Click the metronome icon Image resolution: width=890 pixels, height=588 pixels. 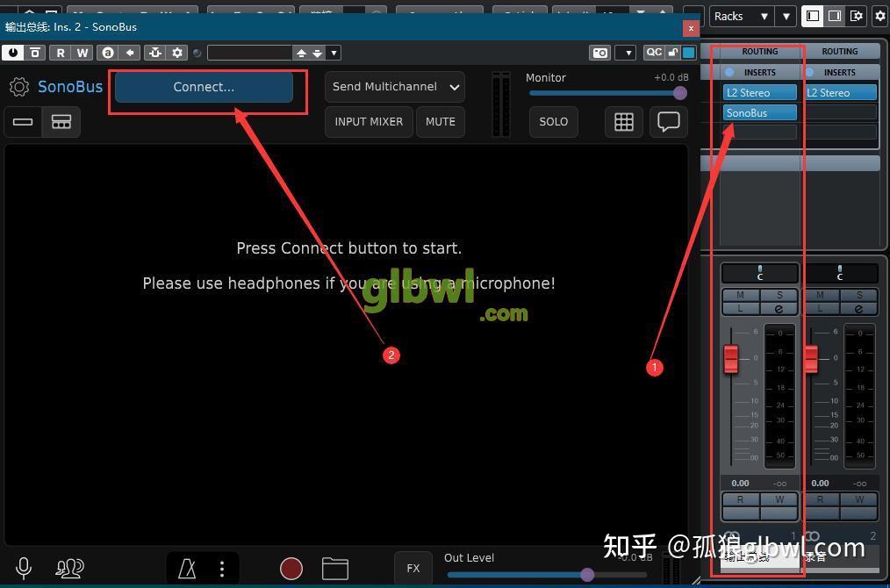(x=187, y=569)
